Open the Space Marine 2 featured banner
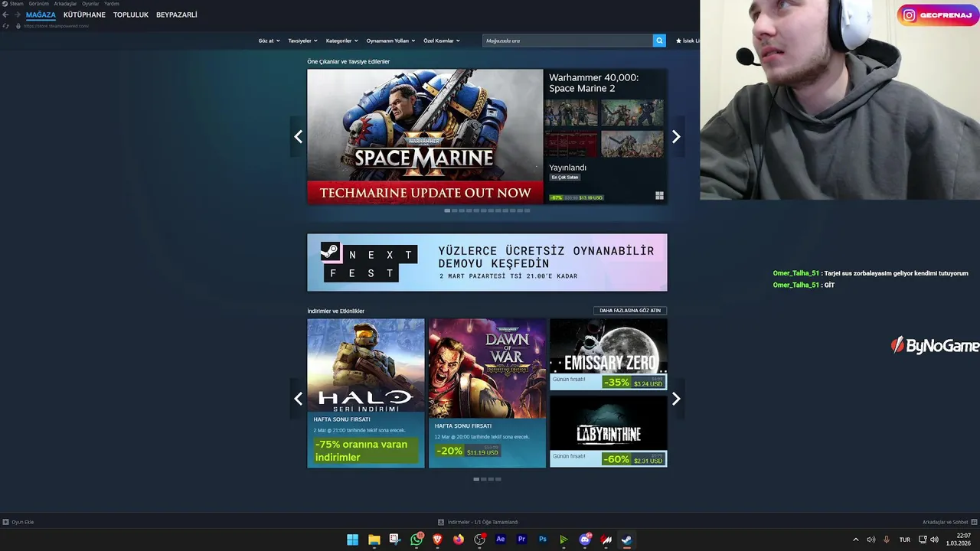The height and width of the screenshot is (551, 980). coord(425,137)
